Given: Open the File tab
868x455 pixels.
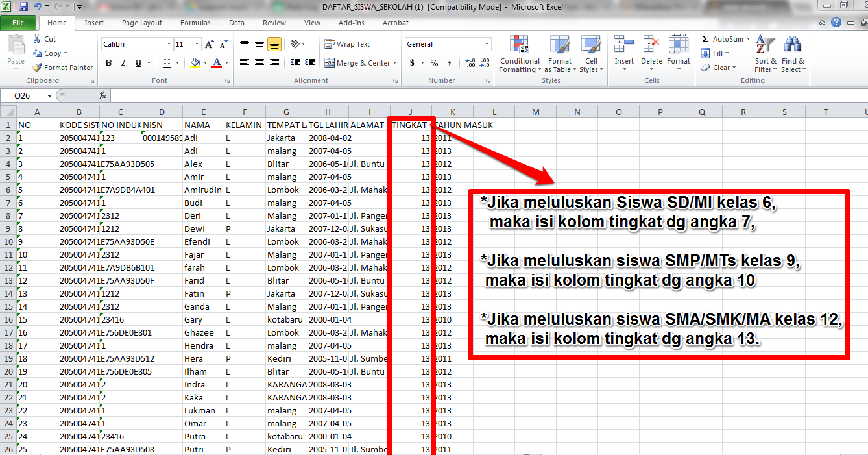Looking at the screenshot, I should click(18, 23).
